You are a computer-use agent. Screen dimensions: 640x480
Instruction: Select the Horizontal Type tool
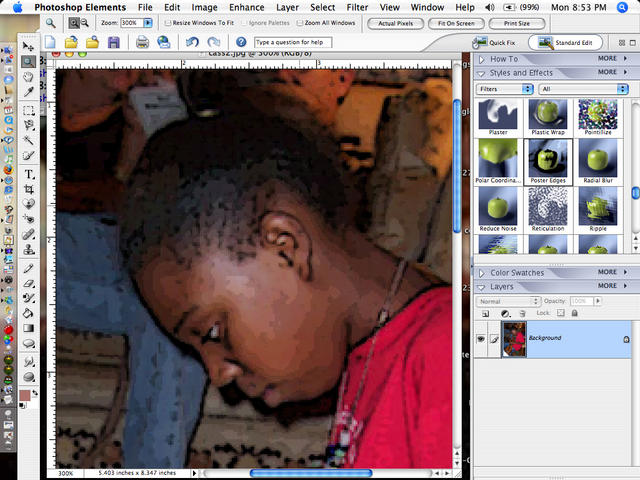29,175
